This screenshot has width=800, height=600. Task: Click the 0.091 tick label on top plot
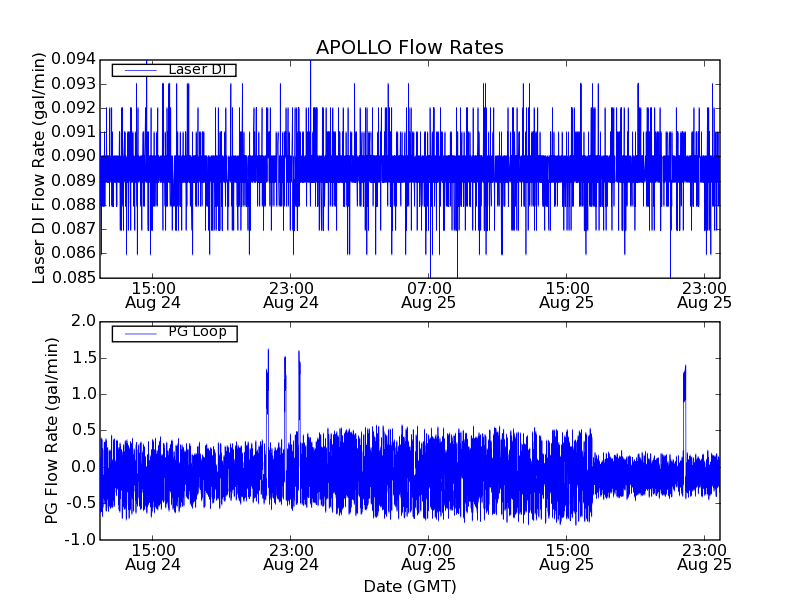(73, 132)
